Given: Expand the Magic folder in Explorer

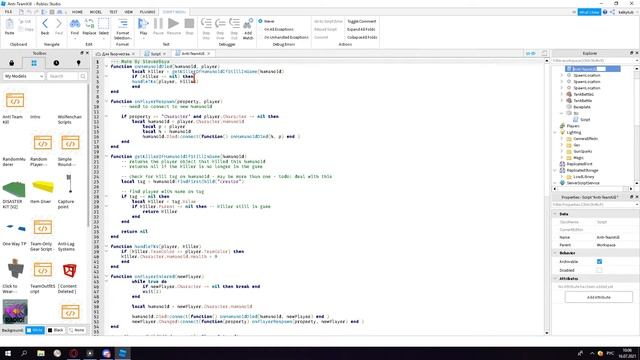Looking at the screenshot, I should (562, 158).
